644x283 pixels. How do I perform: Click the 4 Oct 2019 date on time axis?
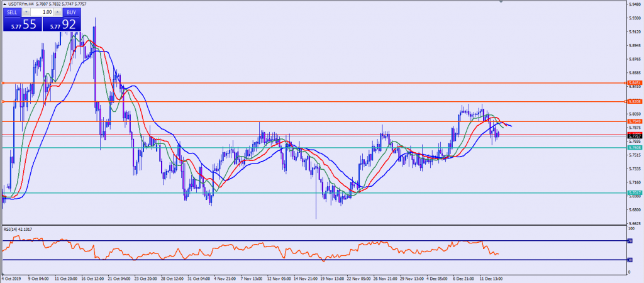tap(13, 277)
